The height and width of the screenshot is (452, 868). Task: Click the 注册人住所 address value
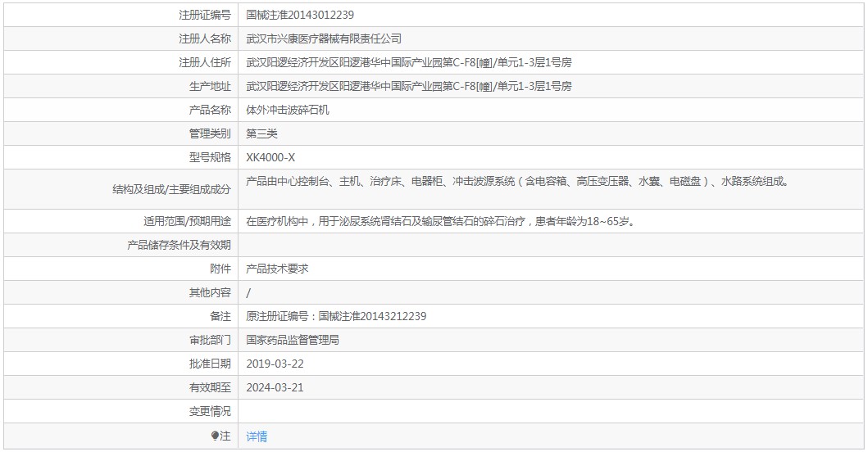coord(408,62)
